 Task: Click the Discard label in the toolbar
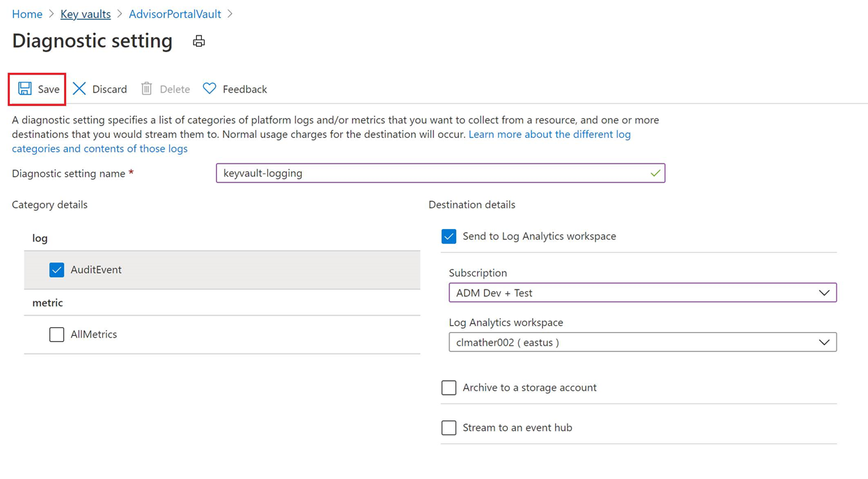click(x=110, y=89)
